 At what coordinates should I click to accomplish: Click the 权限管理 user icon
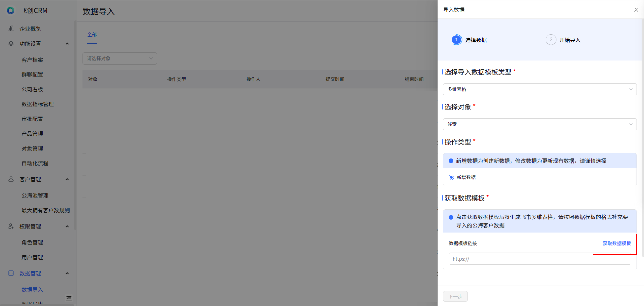(11, 226)
